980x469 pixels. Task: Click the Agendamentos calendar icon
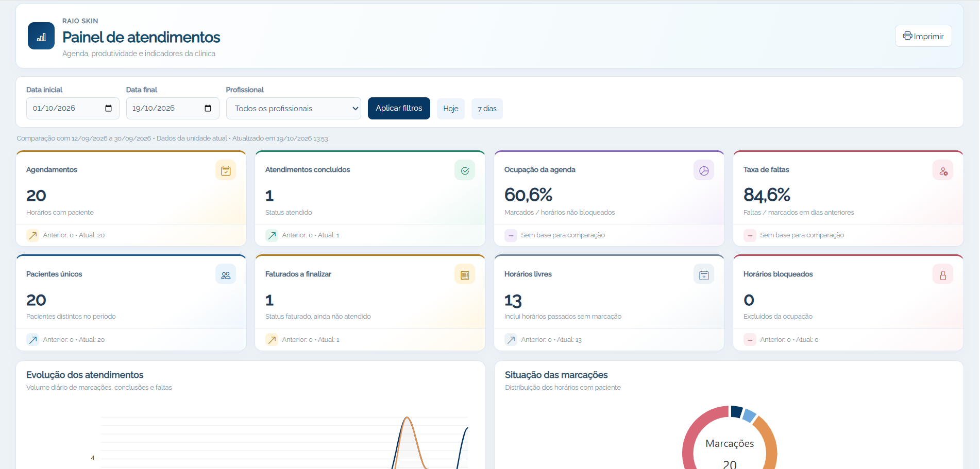(226, 170)
